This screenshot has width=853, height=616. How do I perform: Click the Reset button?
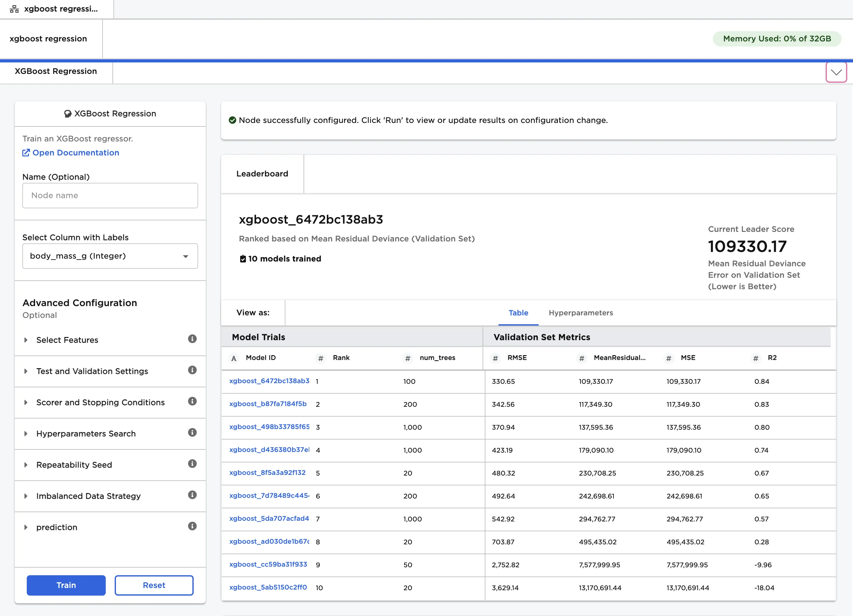tap(154, 585)
